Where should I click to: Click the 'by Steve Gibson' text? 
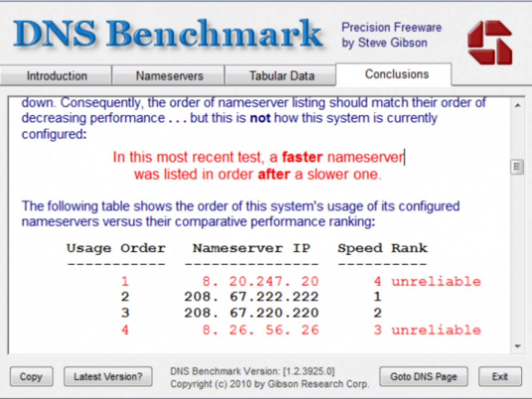pyautogui.click(x=384, y=43)
